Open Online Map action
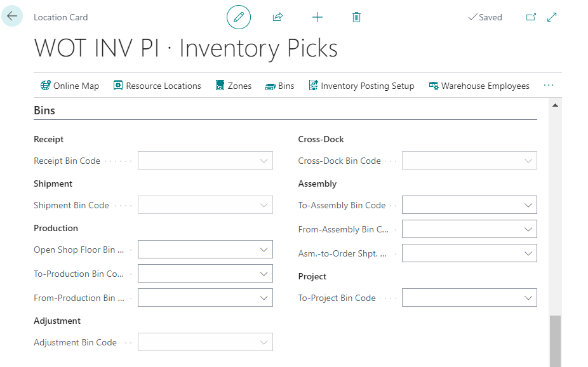This screenshot has height=367, width=588. pyautogui.click(x=70, y=86)
